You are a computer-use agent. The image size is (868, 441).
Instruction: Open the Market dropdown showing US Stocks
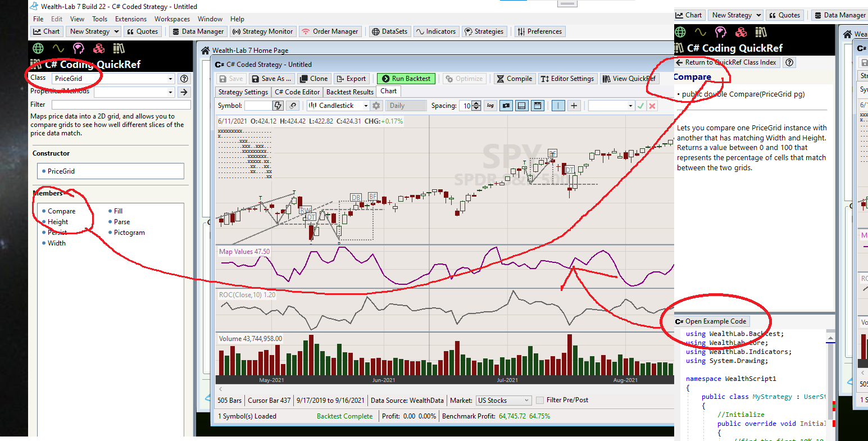pos(503,401)
